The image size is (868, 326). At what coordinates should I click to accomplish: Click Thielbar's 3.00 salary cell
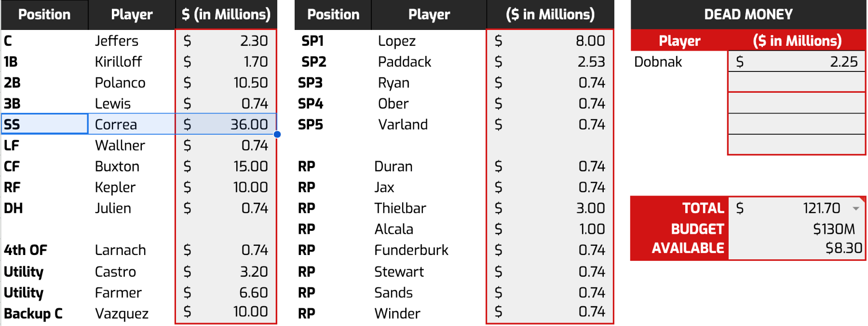550,208
